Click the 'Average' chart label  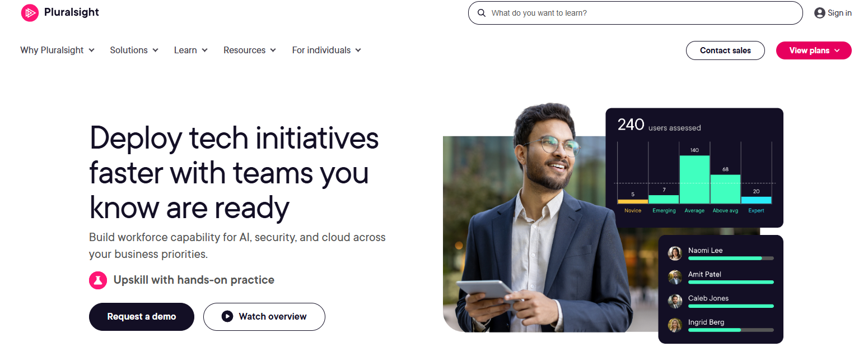tap(694, 211)
